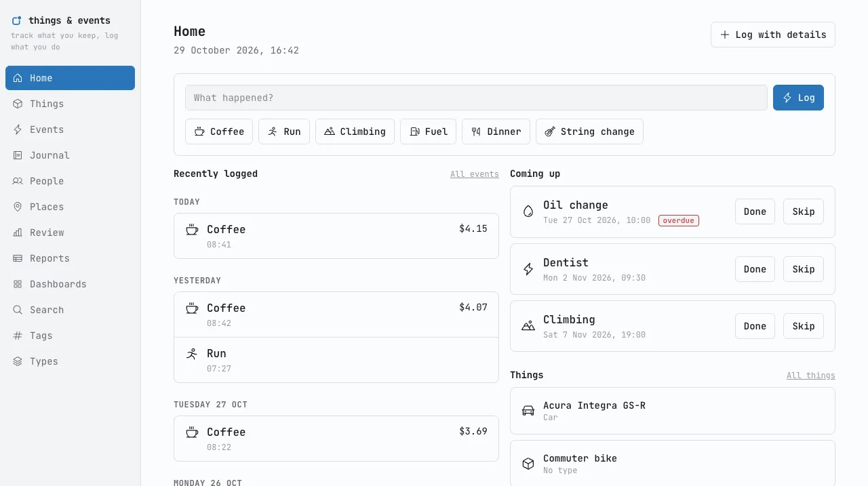Quick-log a Fuel event
The height and width of the screenshot is (486, 868).
coord(428,131)
